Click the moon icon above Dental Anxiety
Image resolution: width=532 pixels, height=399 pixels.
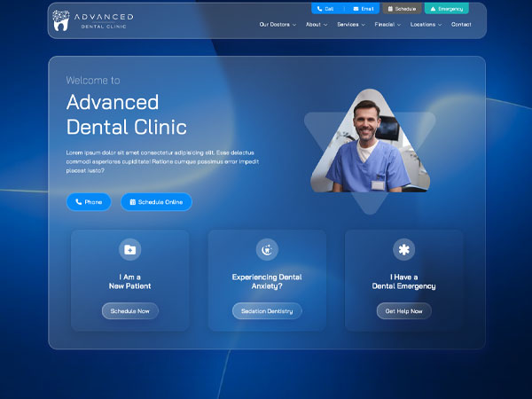point(267,250)
